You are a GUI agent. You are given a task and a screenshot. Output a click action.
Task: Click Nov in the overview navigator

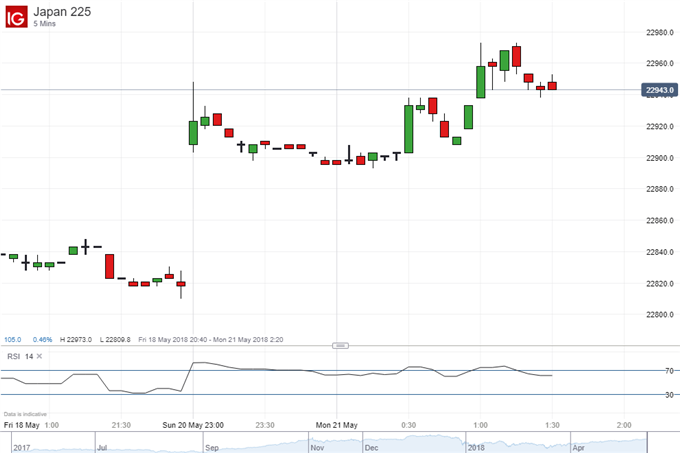click(x=317, y=448)
